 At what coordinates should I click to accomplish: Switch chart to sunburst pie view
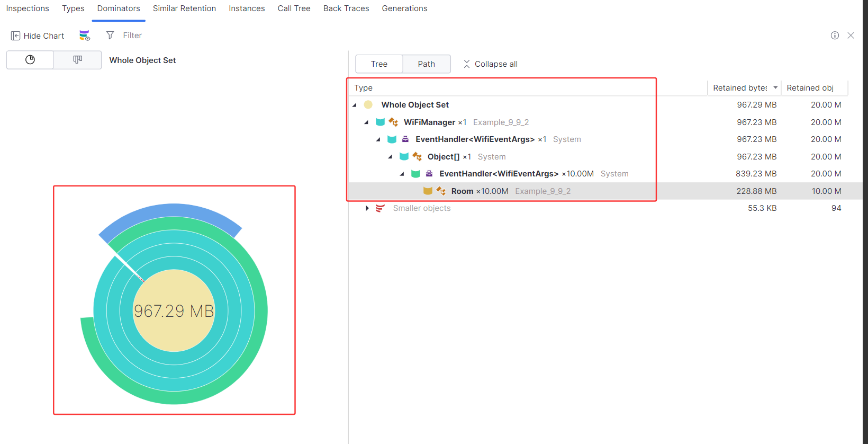30,60
